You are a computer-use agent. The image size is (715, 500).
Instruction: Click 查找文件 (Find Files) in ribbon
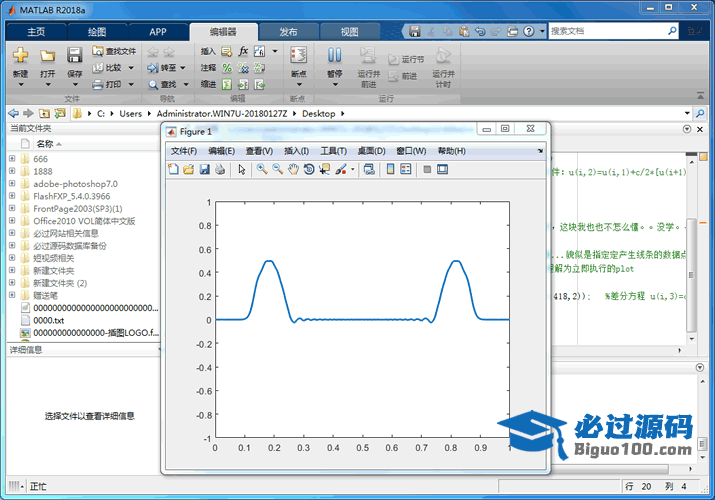click(x=114, y=51)
